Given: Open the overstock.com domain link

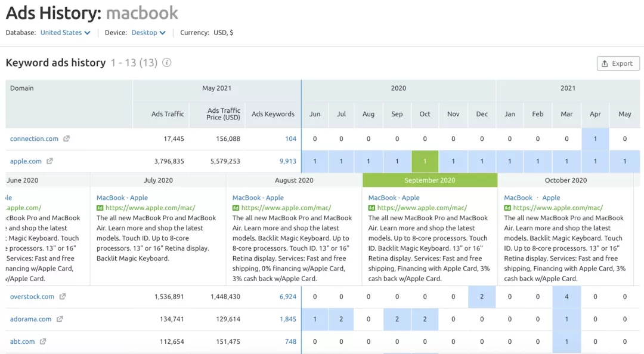Looking at the screenshot, I should (x=32, y=297).
